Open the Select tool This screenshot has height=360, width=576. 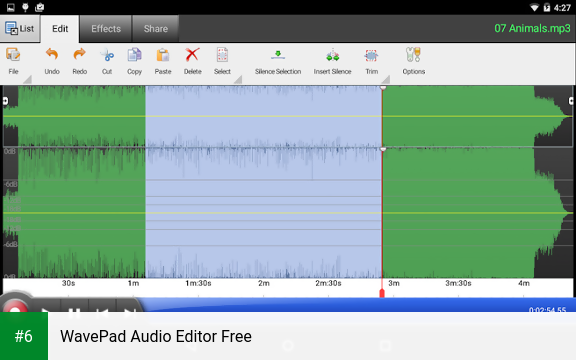point(222,61)
